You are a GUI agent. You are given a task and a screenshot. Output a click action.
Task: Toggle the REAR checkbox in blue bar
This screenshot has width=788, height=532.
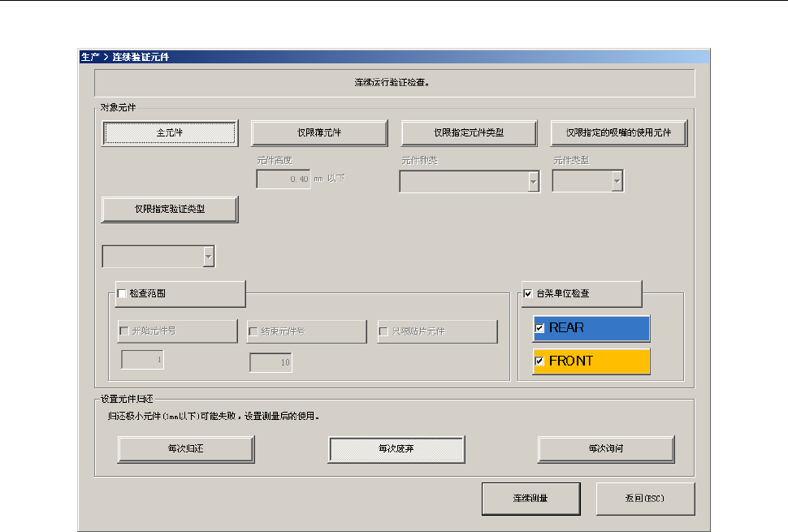[x=539, y=328]
